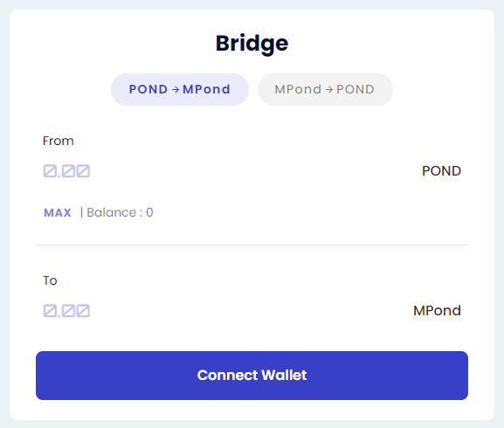The width and height of the screenshot is (504, 428).
Task: Click the From label
Action: [x=59, y=141]
